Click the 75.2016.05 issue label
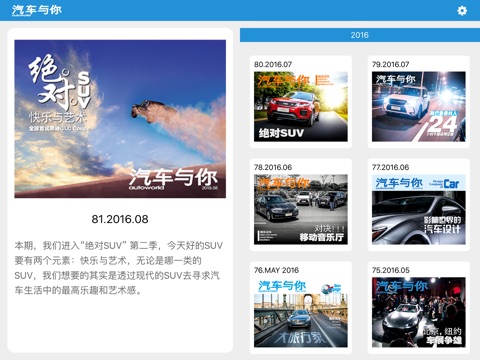This screenshot has height=360, width=480. point(391,270)
